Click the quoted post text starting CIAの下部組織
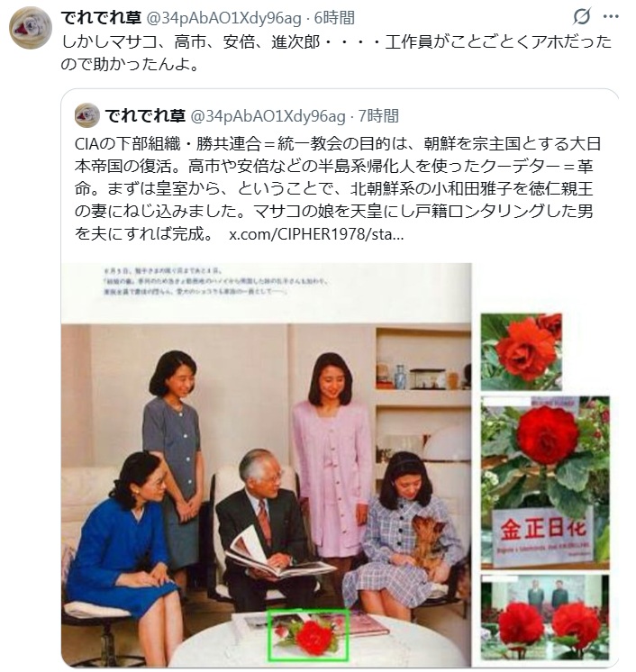This screenshot has height=672, width=636. click(338, 188)
